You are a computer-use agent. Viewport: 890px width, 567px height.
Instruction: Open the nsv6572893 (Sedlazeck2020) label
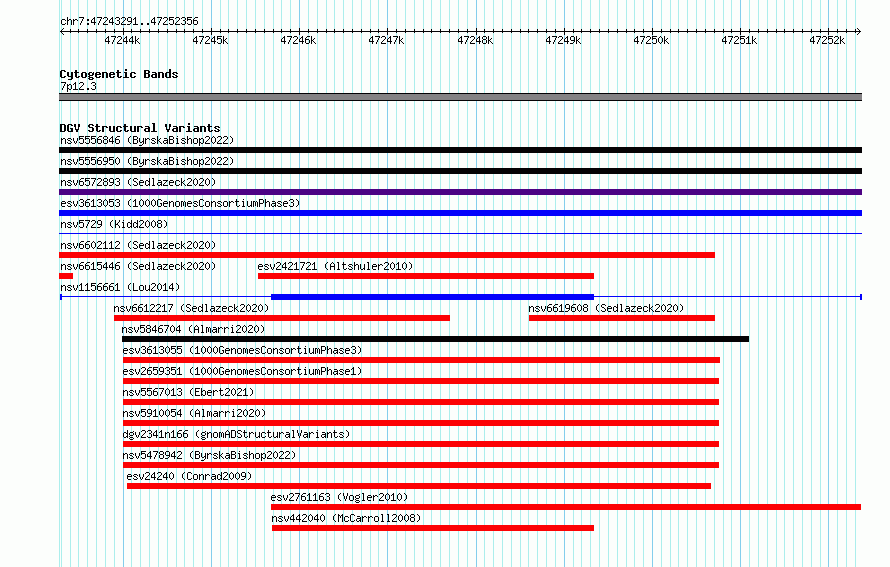pyautogui.click(x=138, y=182)
